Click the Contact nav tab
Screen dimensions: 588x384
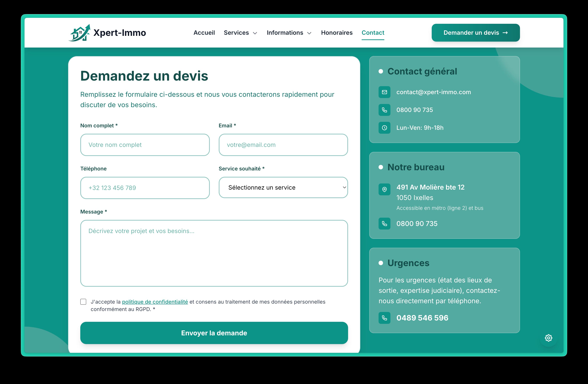[373, 32]
